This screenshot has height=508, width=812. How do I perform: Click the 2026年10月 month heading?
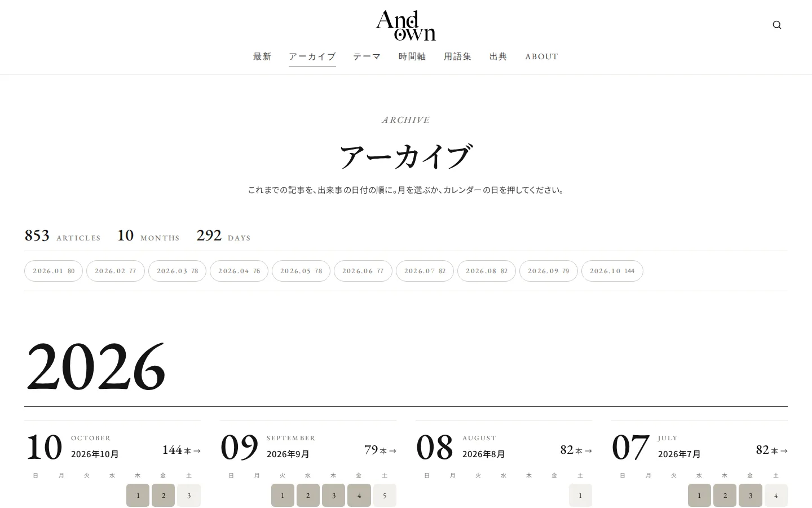[95, 454]
